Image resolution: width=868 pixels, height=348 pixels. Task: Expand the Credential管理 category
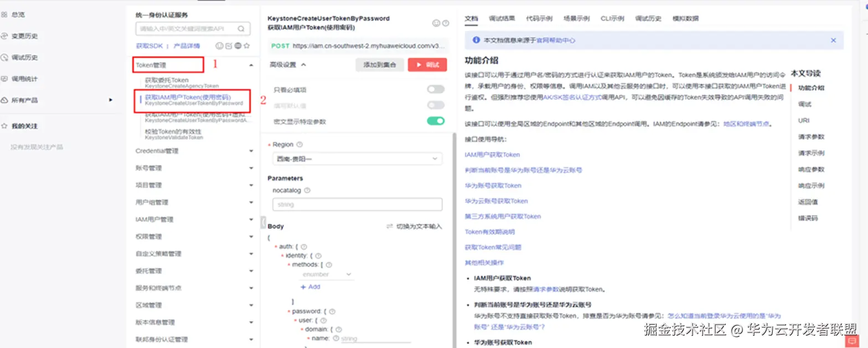(251, 151)
